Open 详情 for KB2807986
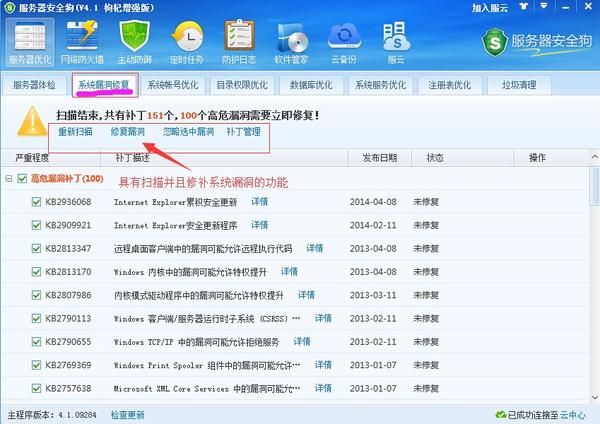Viewport: 600px width, 424px height. pos(306,295)
